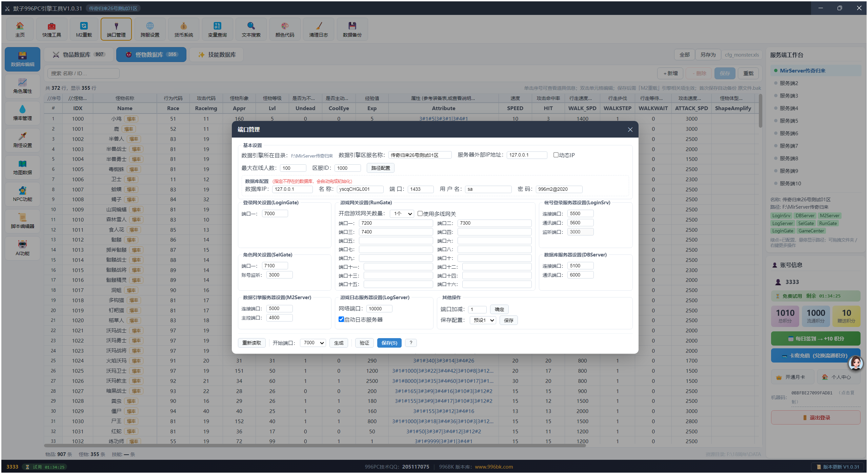Screen dimensions: 868x474
Task: Open AI功能 robot sidebar icon
Action: tap(23, 249)
